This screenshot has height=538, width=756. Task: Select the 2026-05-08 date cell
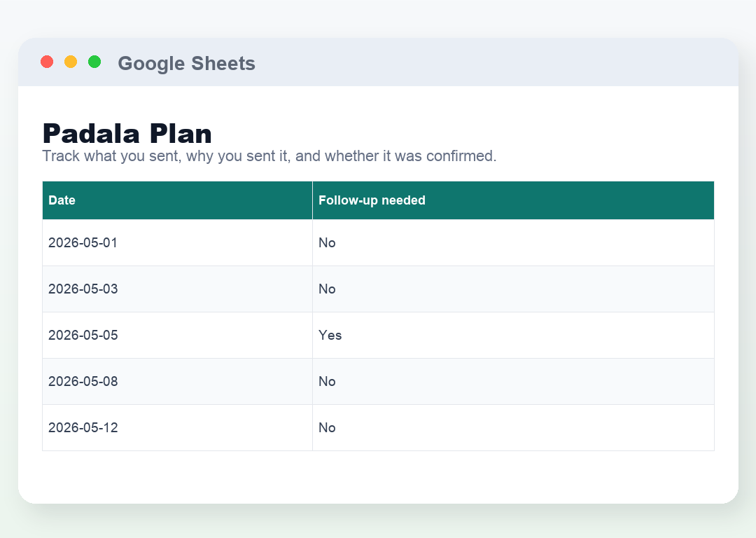pyautogui.click(x=177, y=382)
